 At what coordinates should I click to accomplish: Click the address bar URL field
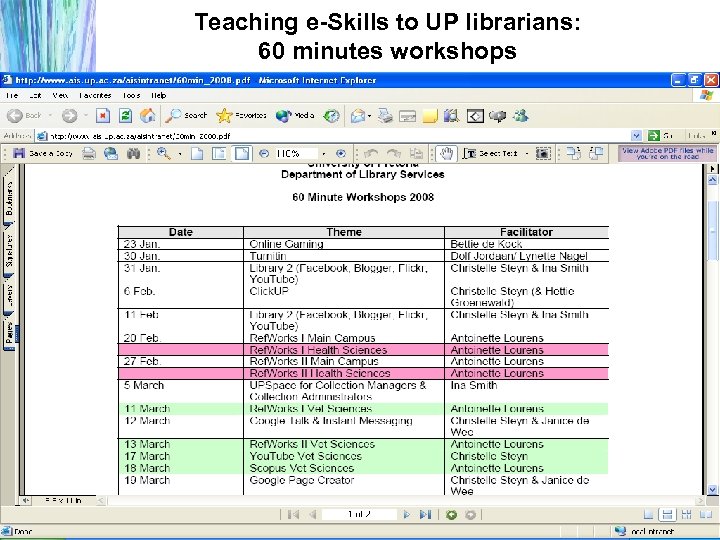pyautogui.click(x=338, y=136)
